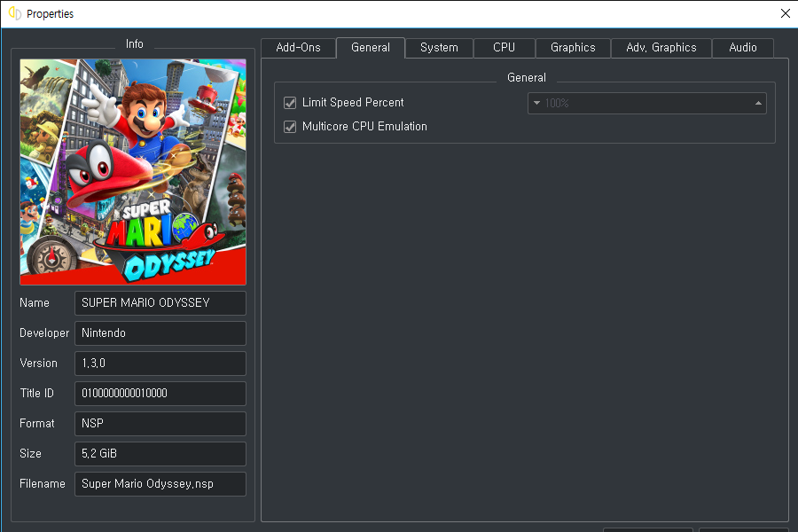The height and width of the screenshot is (532, 798).
Task: Switch to the Add-Ons tab
Action: point(298,48)
